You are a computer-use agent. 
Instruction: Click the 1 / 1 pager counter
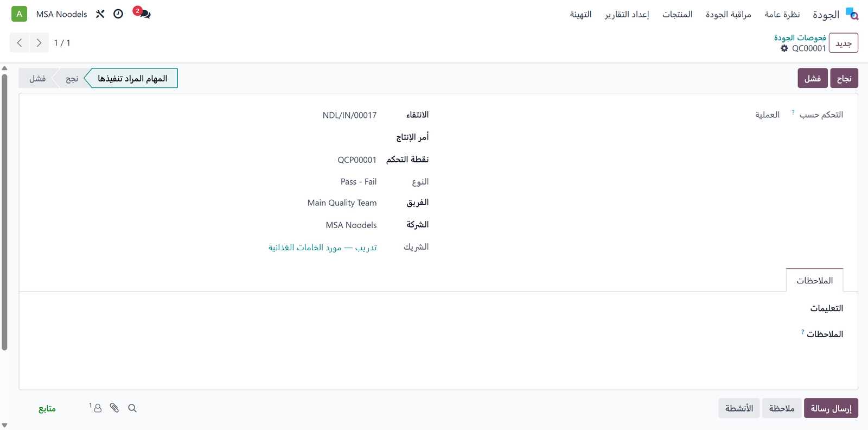pyautogui.click(x=62, y=43)
